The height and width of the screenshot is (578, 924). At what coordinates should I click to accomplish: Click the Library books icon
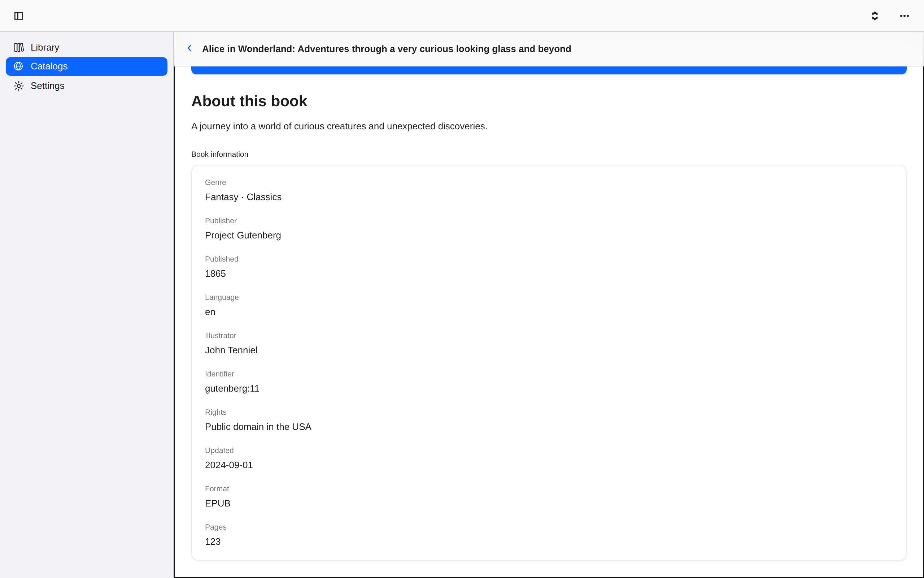tap(19, 47)
